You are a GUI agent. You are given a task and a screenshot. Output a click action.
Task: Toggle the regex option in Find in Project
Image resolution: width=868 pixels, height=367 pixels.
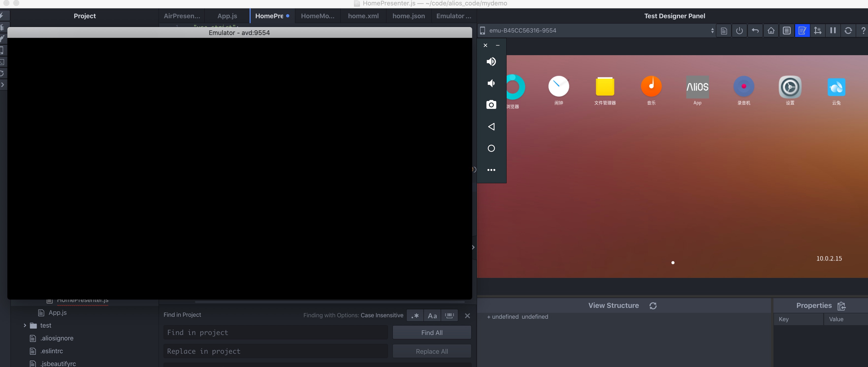(x=415, y=316)
